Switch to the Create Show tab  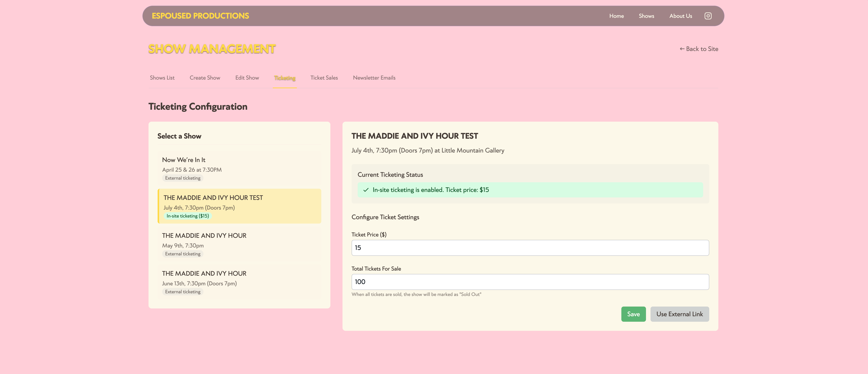pyautogui.click(x=205, y=77)
